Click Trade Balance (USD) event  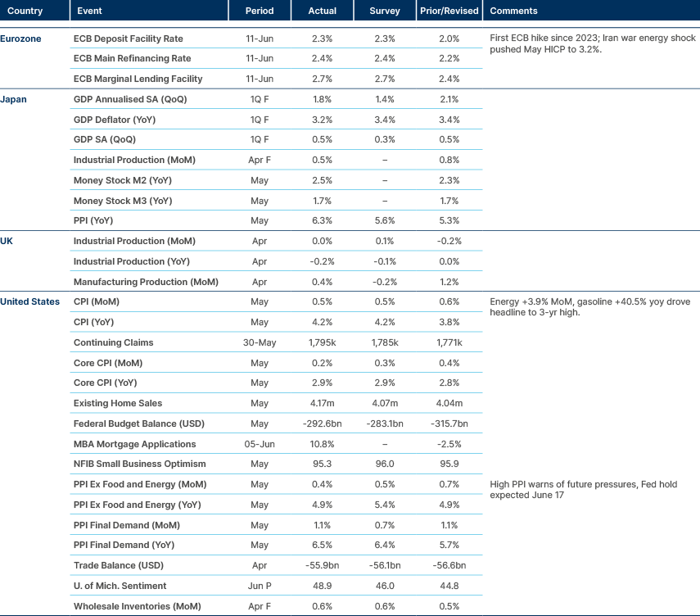[119, 565]
